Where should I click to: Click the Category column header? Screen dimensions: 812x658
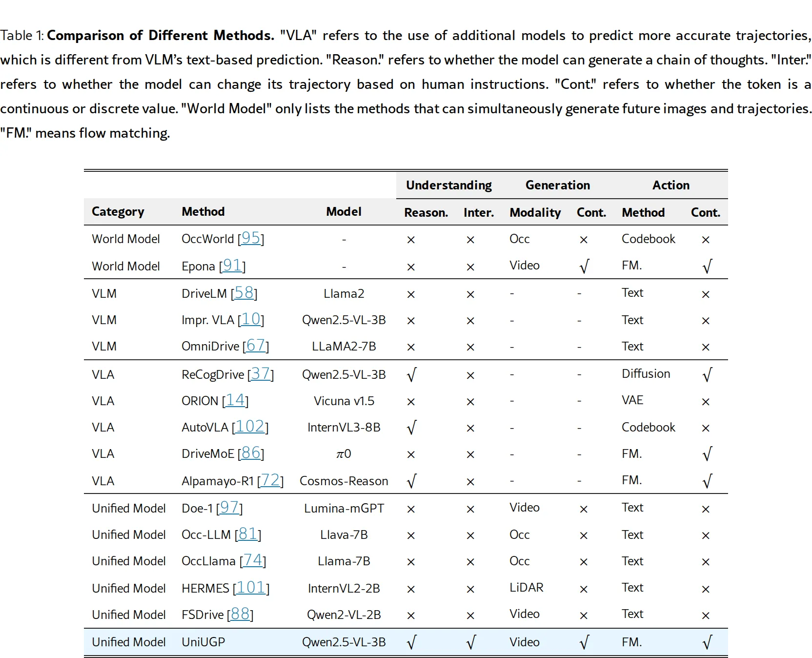click(118, 212)
